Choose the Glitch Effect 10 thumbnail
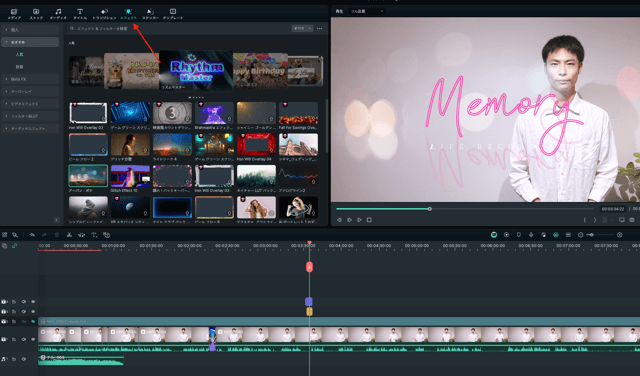Viewport: 640px width, 376px height. [130, 176]
